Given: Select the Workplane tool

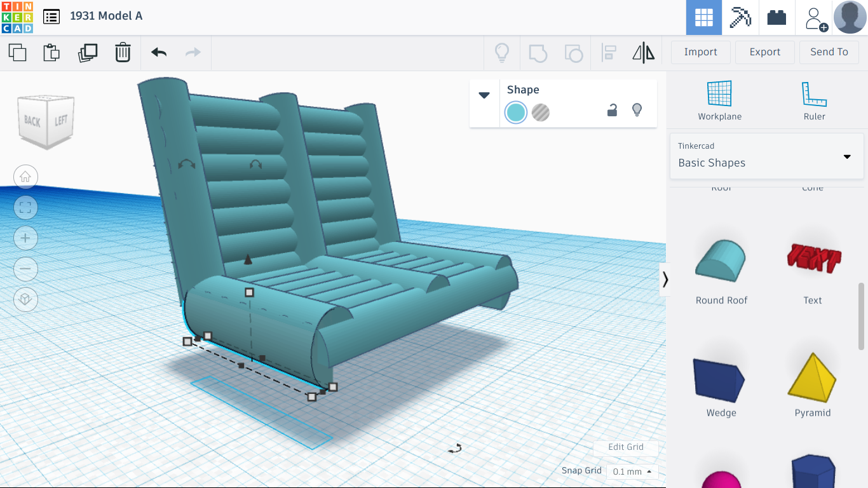Looking at the screenshot, I should click(719, 100).
